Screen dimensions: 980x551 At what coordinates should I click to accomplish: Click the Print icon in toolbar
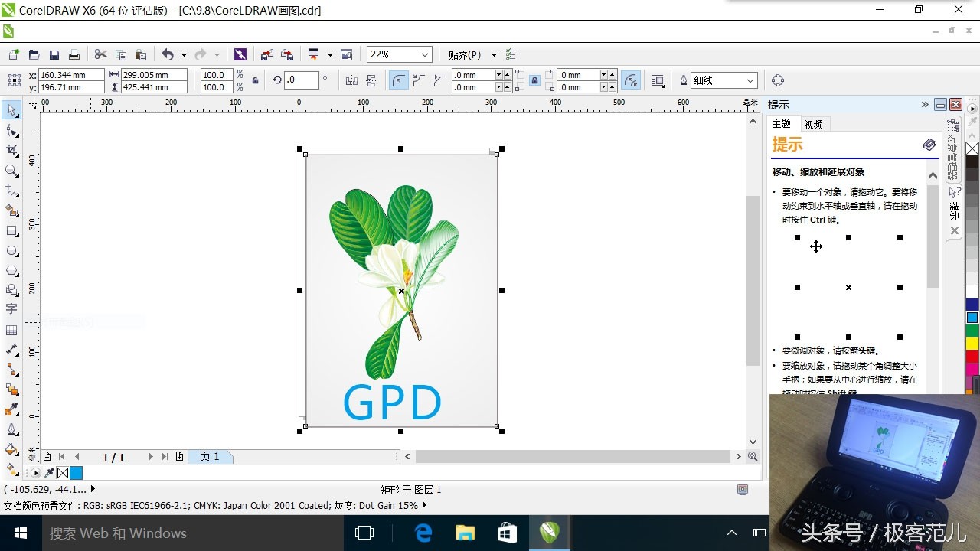(74, 55)
